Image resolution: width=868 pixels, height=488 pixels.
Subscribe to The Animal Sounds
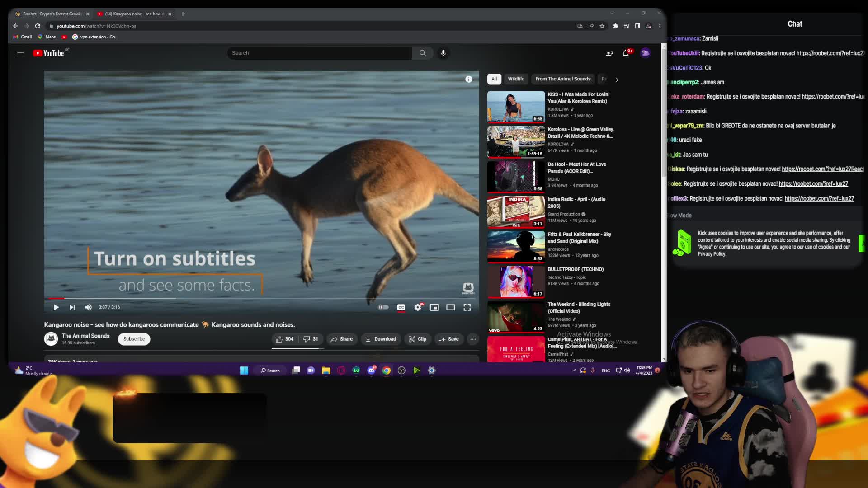(134, 339)
